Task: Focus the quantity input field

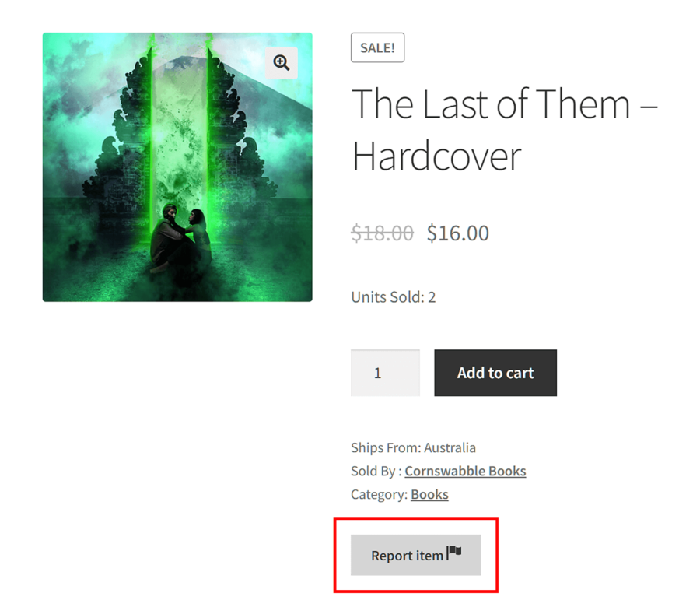Action: [x=385, y=373]
